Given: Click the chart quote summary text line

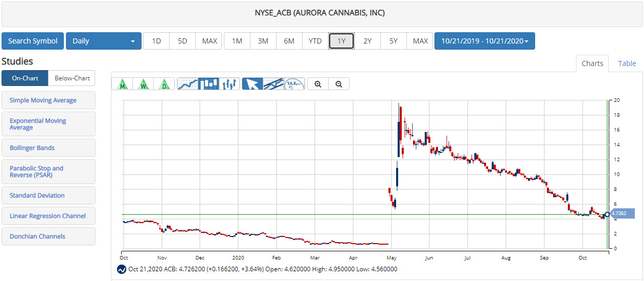Looking at the screenshot, I should [263, 269].
